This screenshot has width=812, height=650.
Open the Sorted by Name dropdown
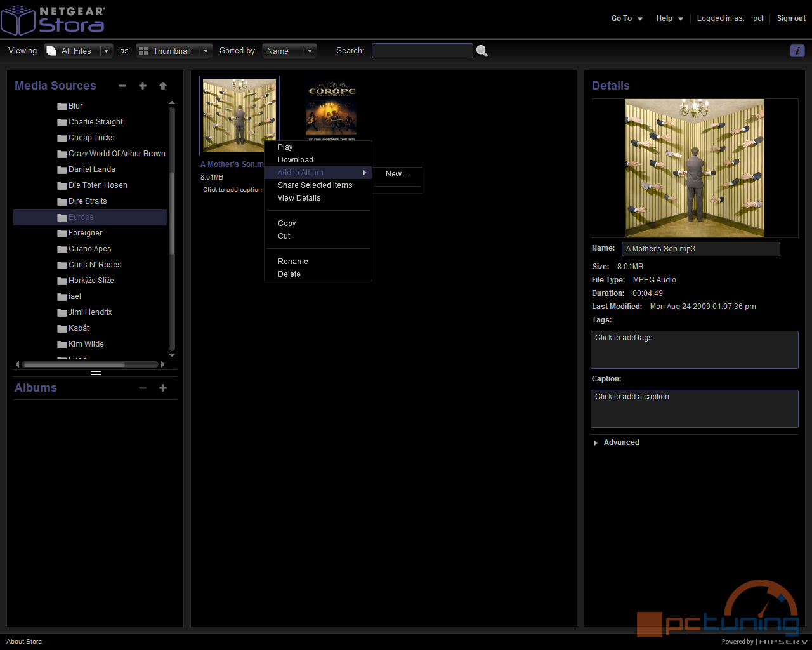pyautogui.click(x=310, y=51)
